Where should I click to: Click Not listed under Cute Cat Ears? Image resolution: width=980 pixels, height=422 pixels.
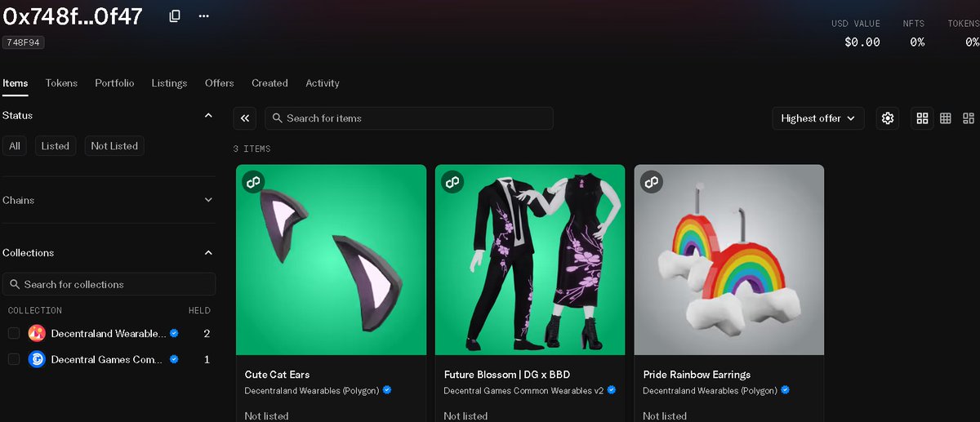[267, 415]
